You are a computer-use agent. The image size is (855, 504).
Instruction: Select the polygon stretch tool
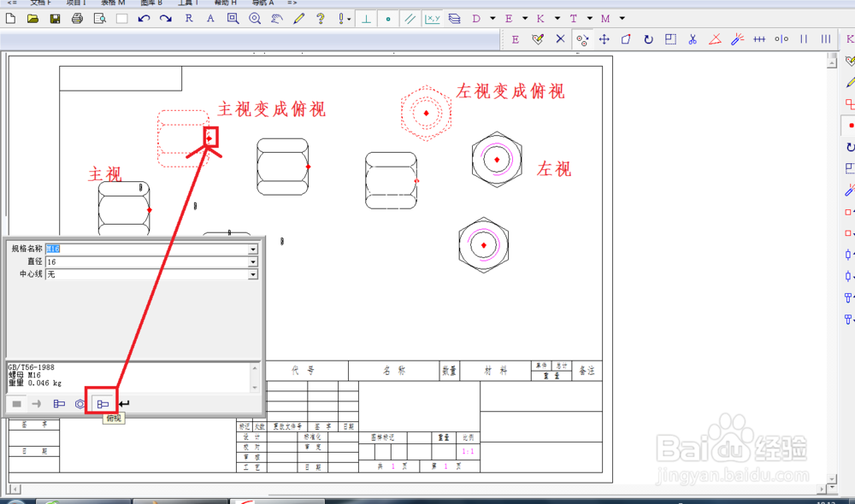(626, 39)
